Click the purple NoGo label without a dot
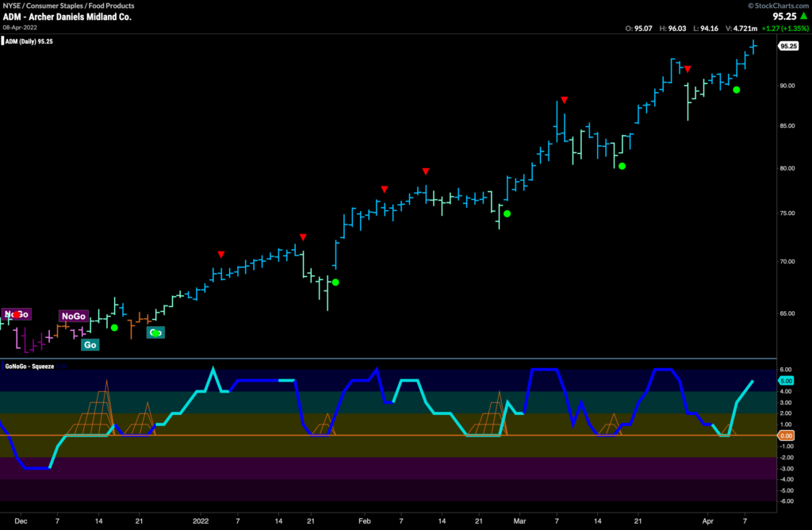This screenshot has height=530, width=812. tap(74, 316)
